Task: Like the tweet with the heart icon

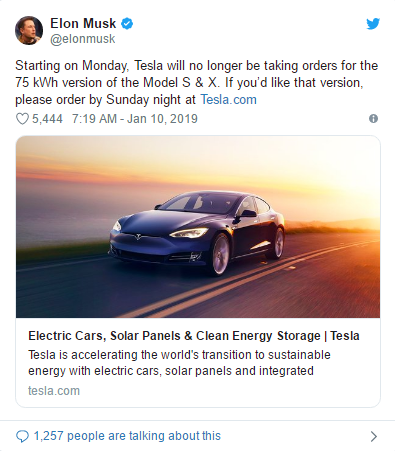Action: [x=22, y=119]
